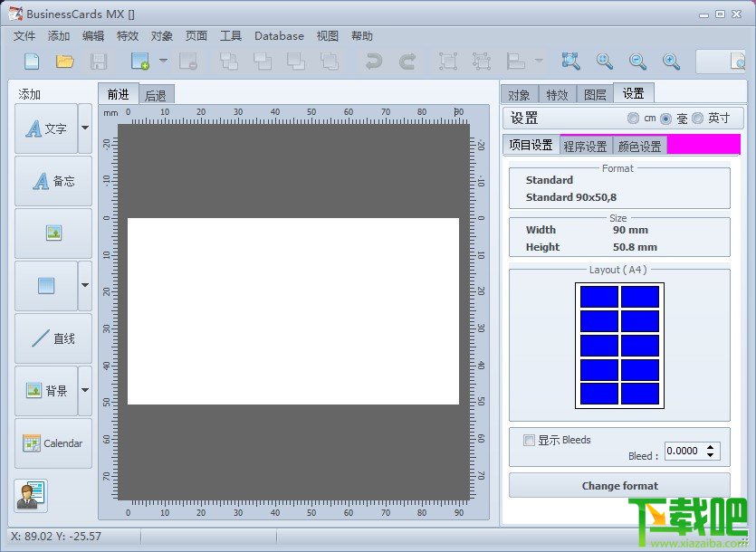Select the 程序设置 sub-tab
The height and width of the screenshot is (552, 756).
[x=586, y=146]
